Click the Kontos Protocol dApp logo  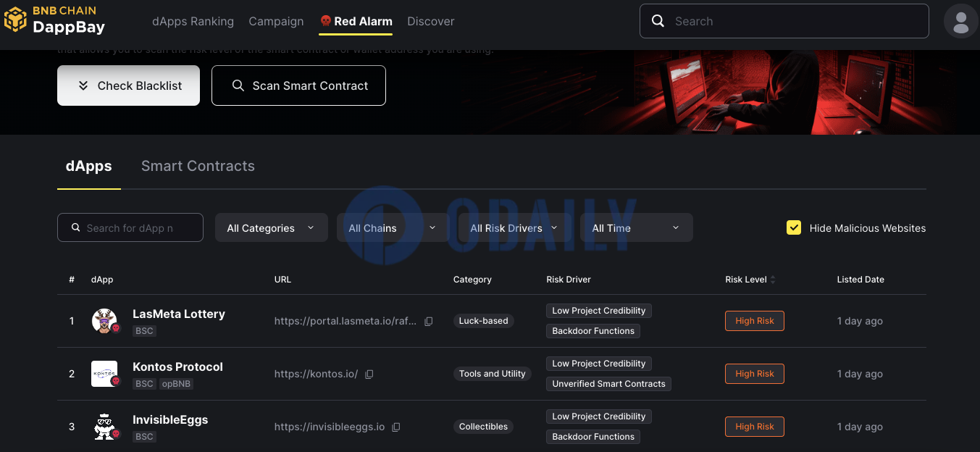point(105,374)
